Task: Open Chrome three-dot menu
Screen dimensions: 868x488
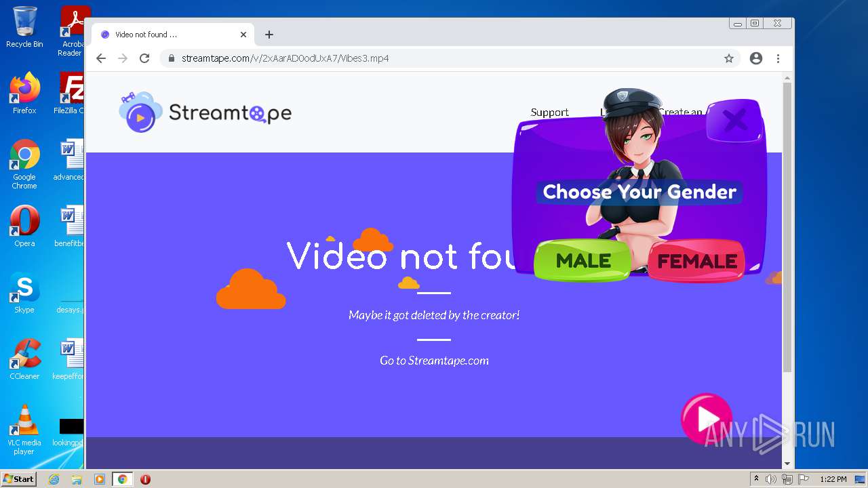Action: pos(778,58)
